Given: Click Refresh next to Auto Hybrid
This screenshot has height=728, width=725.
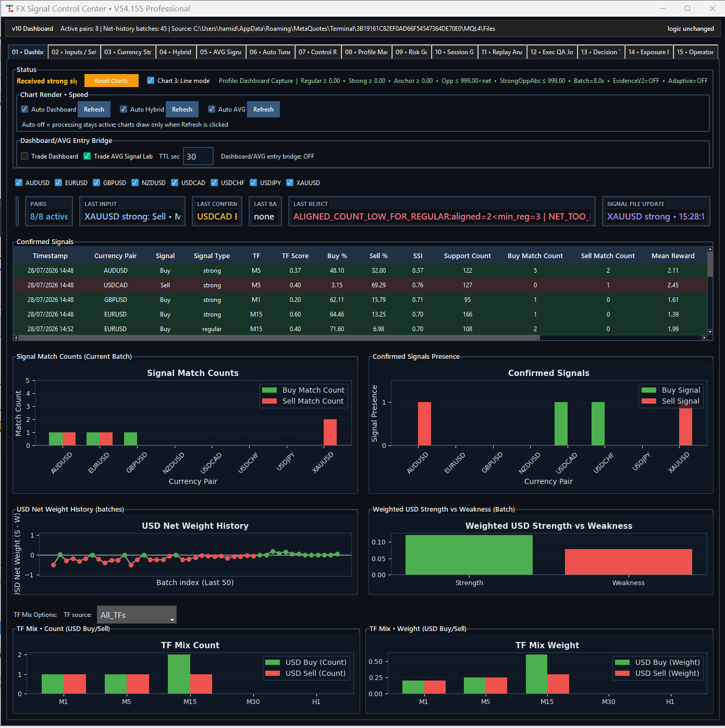Looking at the screenshot, I should 182,110.
